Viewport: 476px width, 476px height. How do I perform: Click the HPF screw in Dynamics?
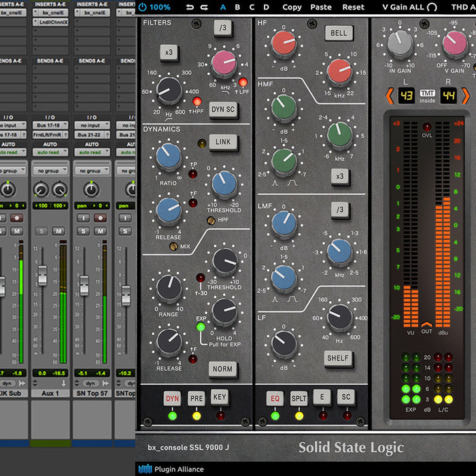tap(211, 220)
